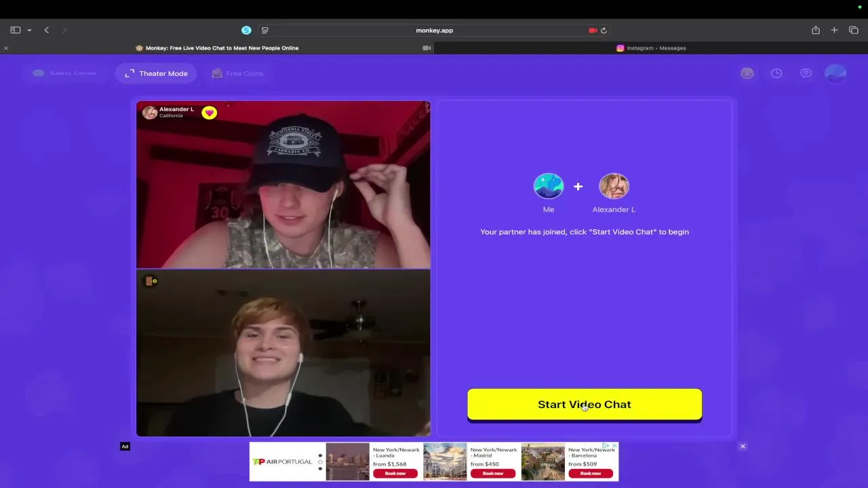This screenshot has width=868, height=488.
Task: Click the camera icon on the Monkey tab
Action: pos(427,48)
